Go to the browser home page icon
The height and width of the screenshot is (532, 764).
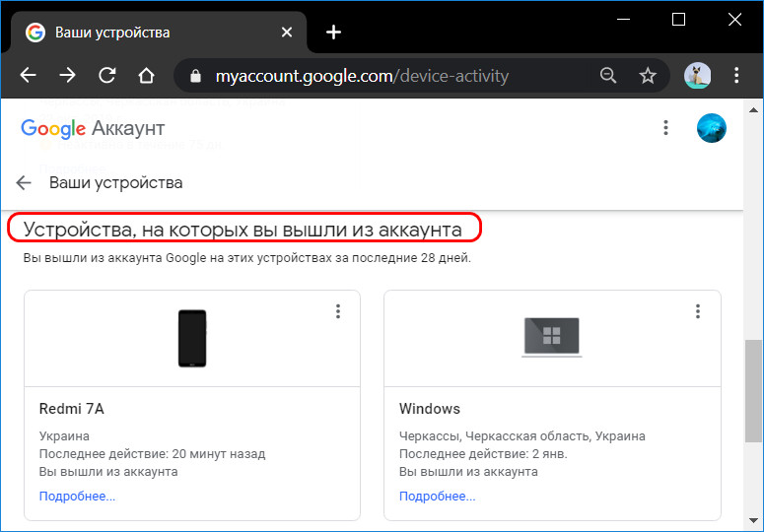click(146, 76)
